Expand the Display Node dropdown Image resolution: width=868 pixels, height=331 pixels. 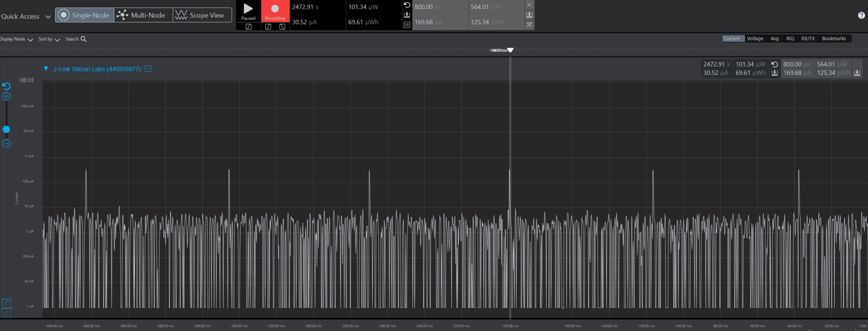tap(17, 39)
